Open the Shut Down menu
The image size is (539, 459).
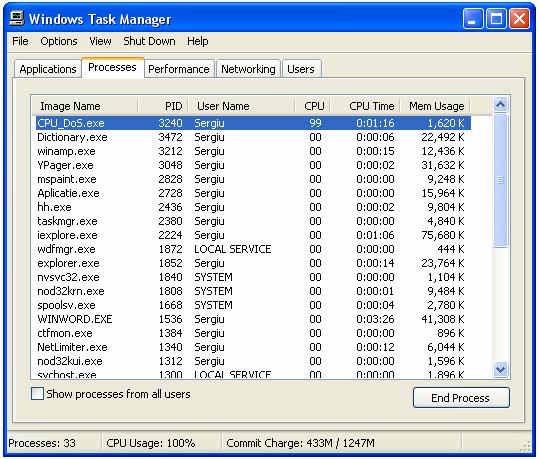coord(149,41)
